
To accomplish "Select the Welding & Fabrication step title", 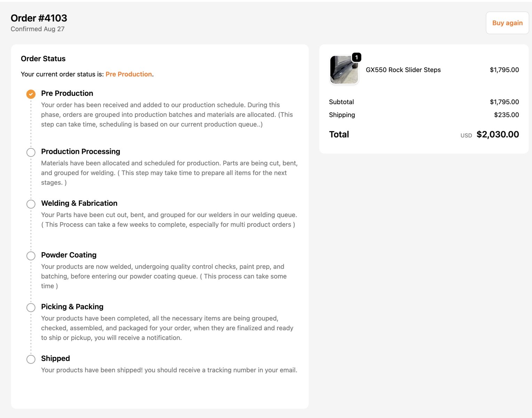I will click(x=79, y=203).
